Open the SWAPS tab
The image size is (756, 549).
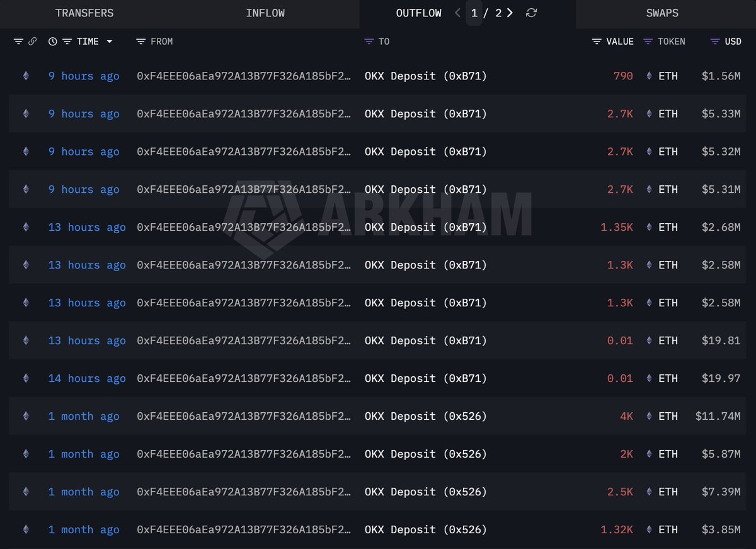[x=662, y=13]
